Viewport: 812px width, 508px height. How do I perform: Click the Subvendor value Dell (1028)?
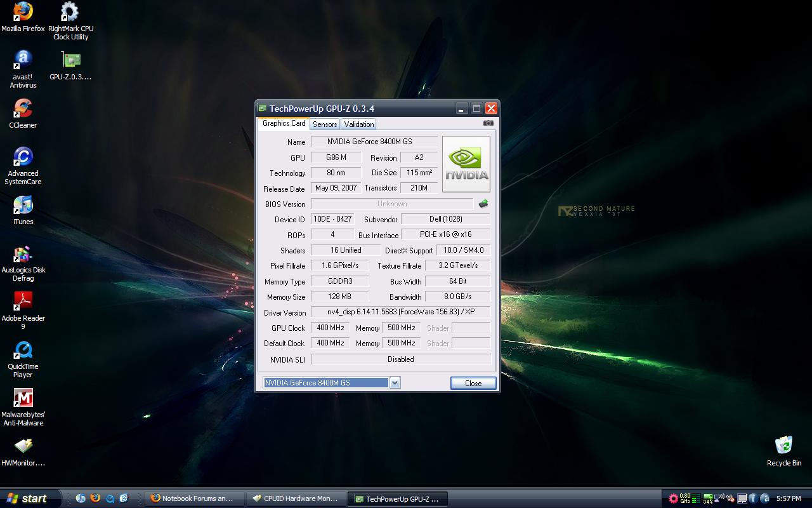445,219
